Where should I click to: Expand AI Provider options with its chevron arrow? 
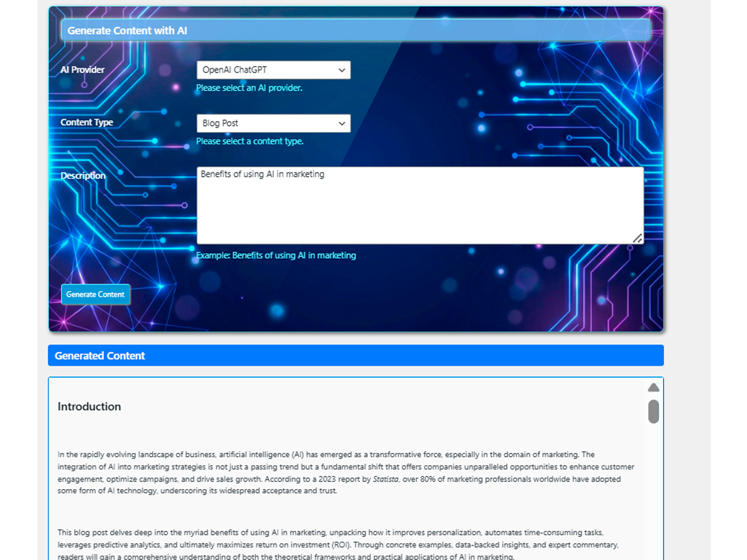coord(342,70)
